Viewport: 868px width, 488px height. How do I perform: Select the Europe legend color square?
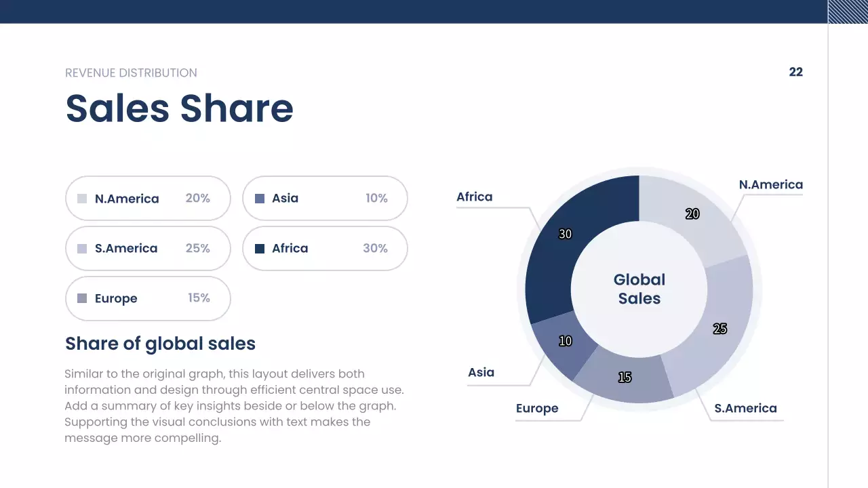(82, 298)
